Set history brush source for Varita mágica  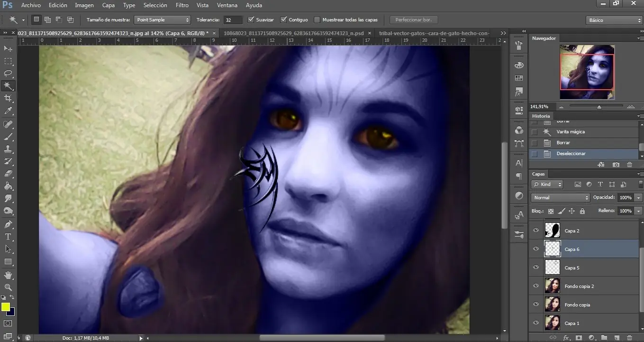pos(535,132)
